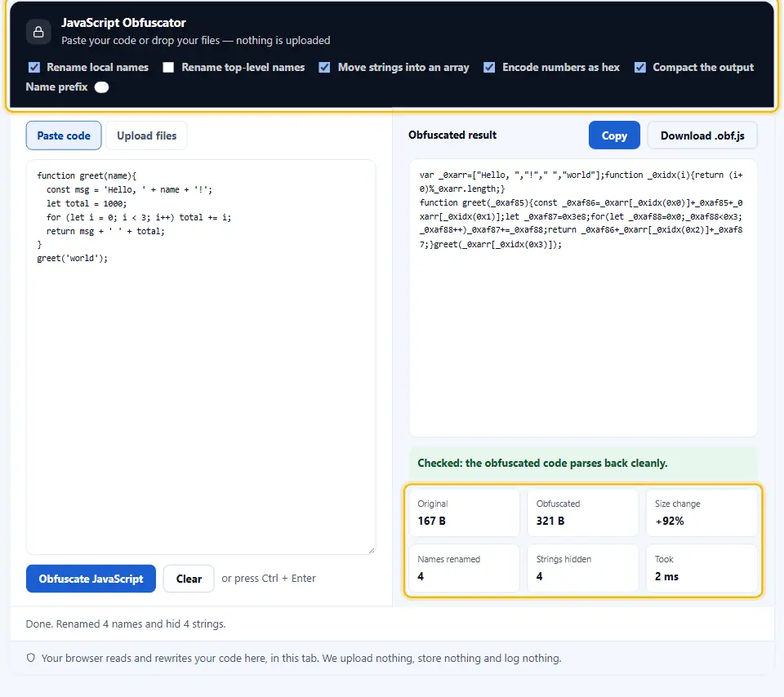Click the 'We upload nothing' footer text
The height and width of the screenshot is (697, 784).
click(367, 658)
